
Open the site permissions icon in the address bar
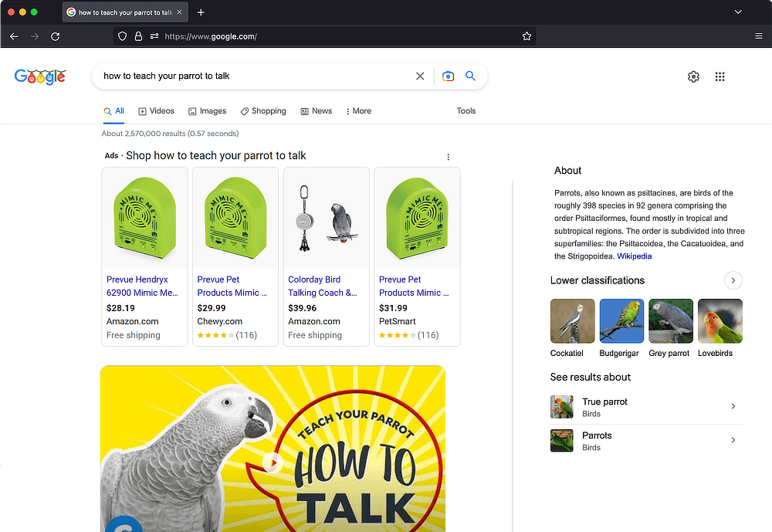coord(154,36)
